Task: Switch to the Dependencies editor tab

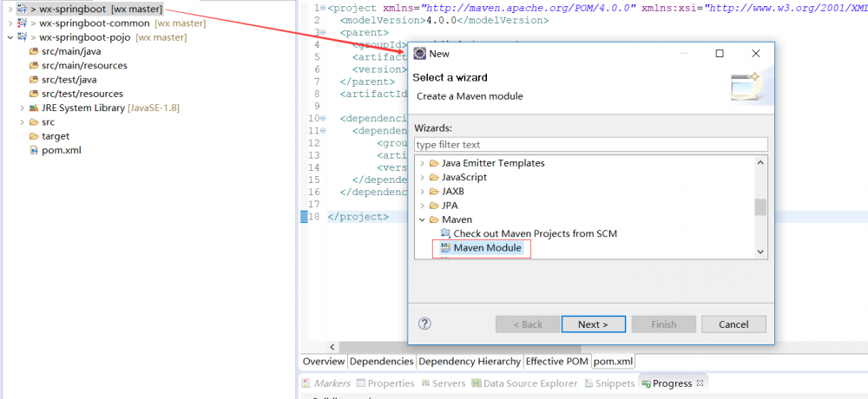Action: tap(381, 362)
